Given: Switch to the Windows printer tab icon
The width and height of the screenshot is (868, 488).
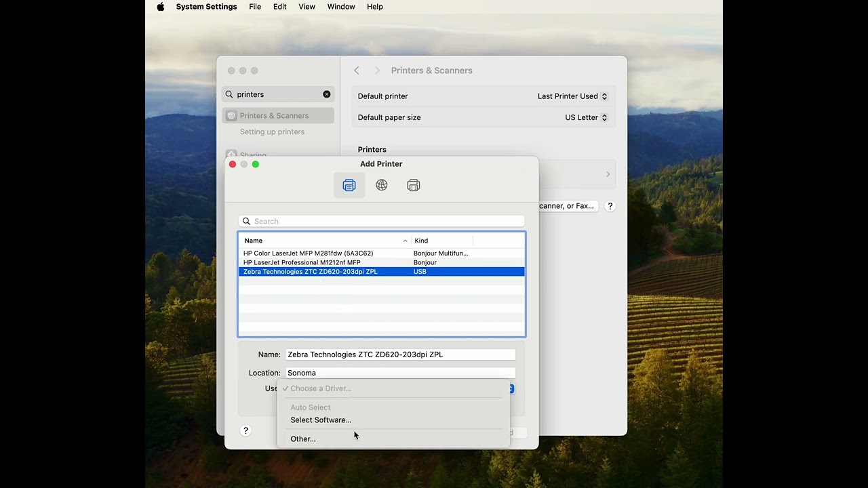Looking at the screenshot, I should pyautogui.click(x=414, y=185).
